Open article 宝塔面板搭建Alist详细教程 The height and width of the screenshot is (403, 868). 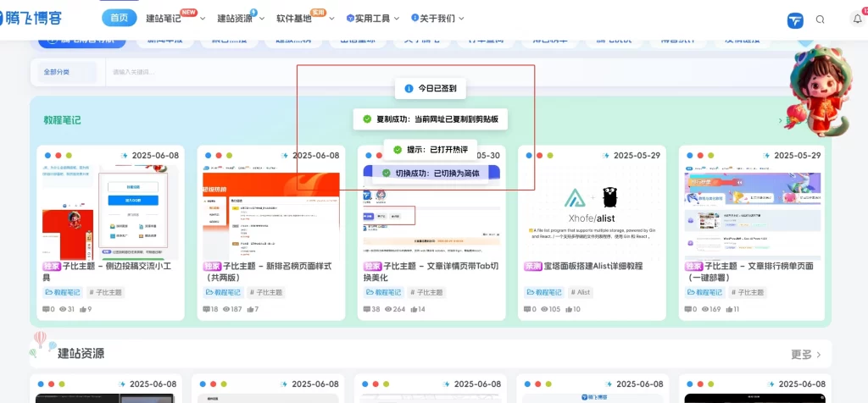pos(592,266)
